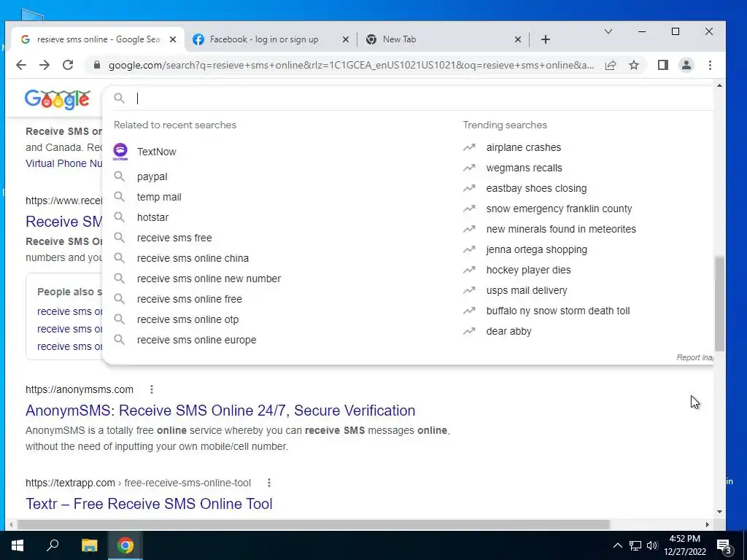Screen dimensions: 747x560
Task: Select trending jenna ortega shopping
Action: pos(536,249)
